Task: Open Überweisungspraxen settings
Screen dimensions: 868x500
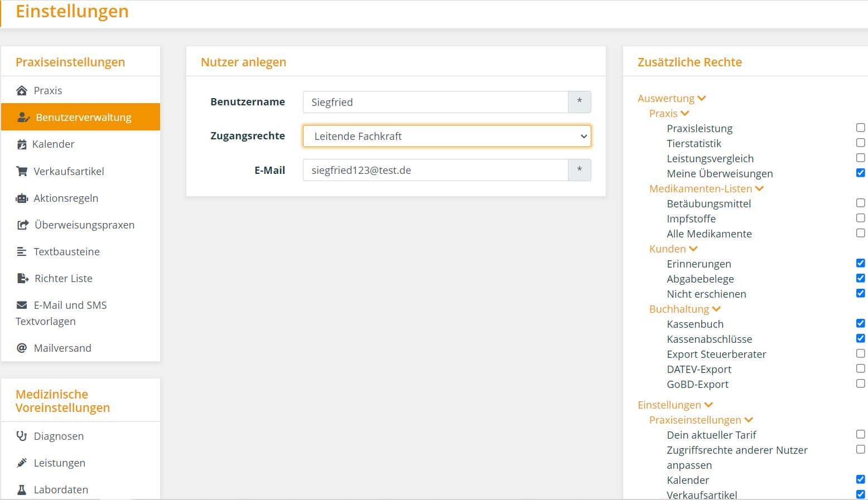Action: pyautogui.click(x=80, y=225)
